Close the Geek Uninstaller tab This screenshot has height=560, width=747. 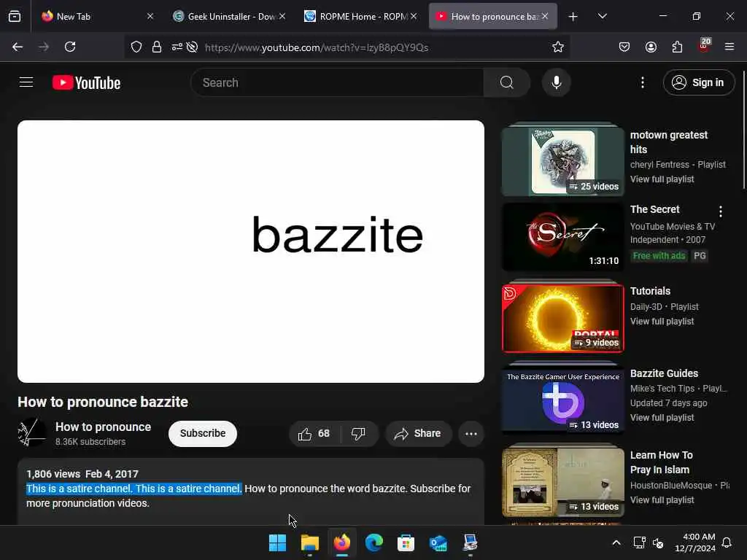[282, 16]
